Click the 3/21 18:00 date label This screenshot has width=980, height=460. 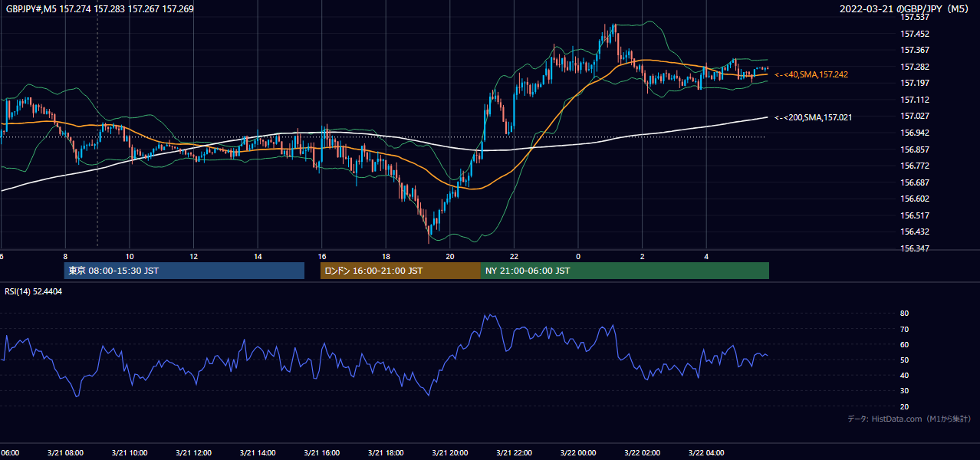[386, 453]
